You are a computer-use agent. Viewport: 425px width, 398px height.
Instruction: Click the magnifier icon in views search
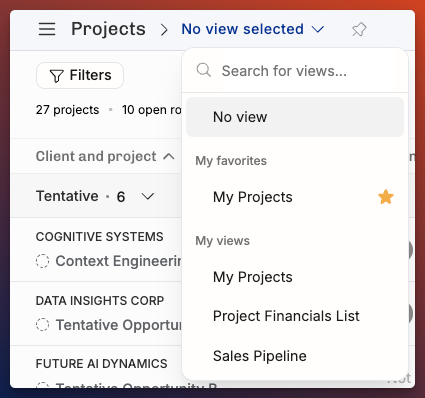(x=203, y=70)
